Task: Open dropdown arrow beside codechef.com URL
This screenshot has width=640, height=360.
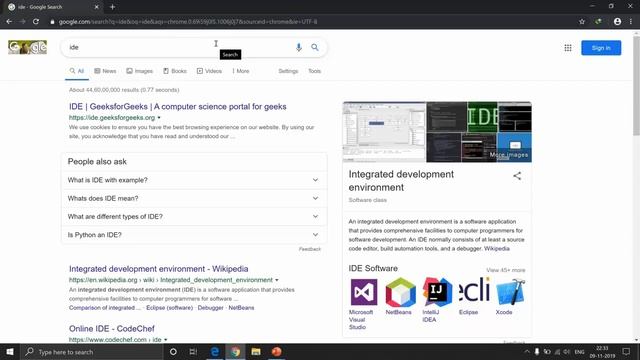Action: coord(166,340)
